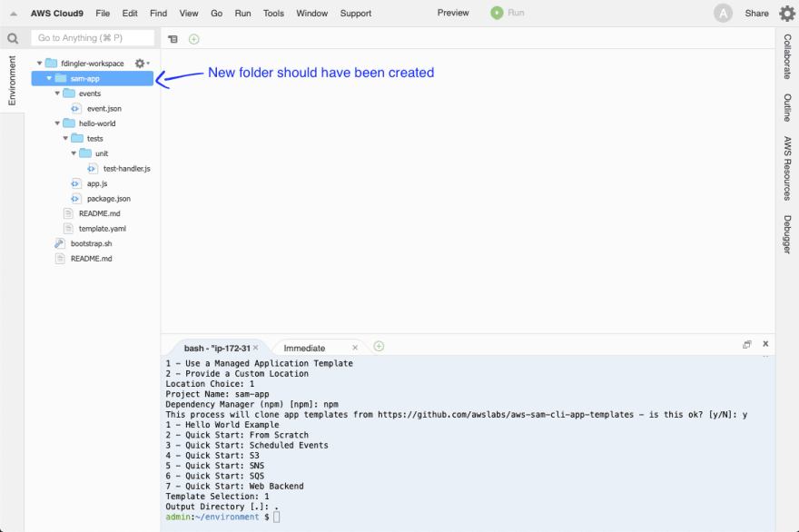Select the package.json file name
Viewport: 799px width, 532px height.
click(109, 199)
